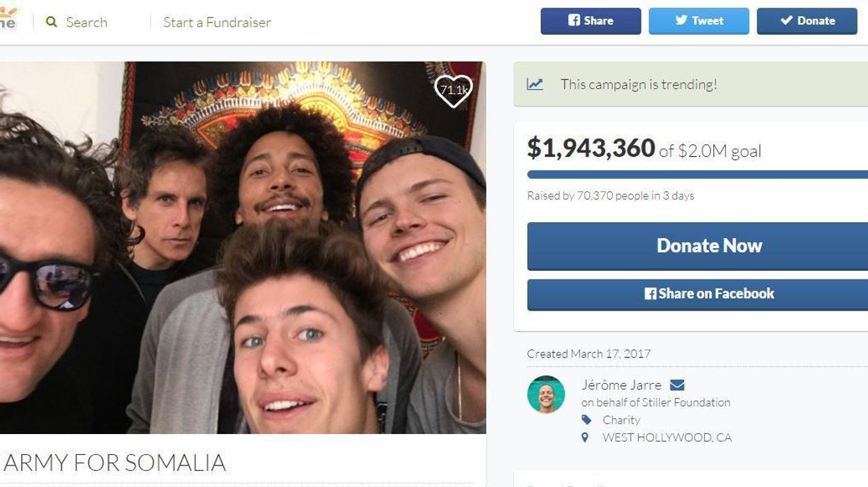Open the Charity category link

[621, 420]
